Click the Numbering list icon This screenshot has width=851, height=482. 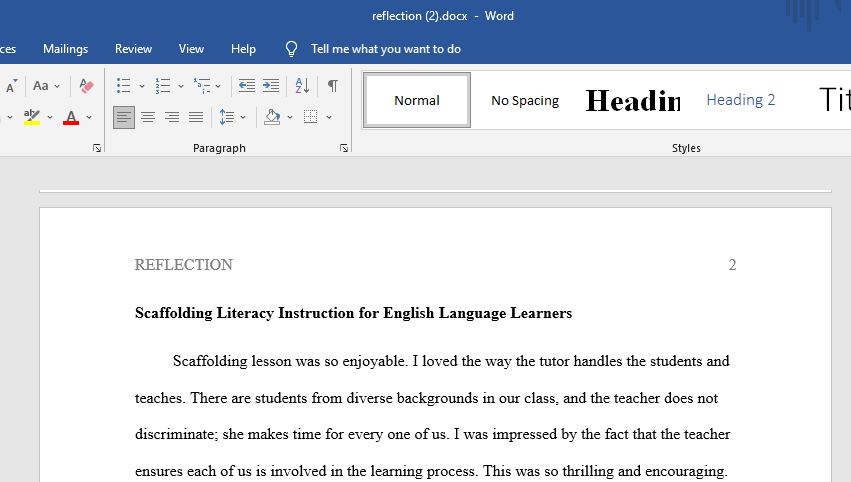point(163,86)
